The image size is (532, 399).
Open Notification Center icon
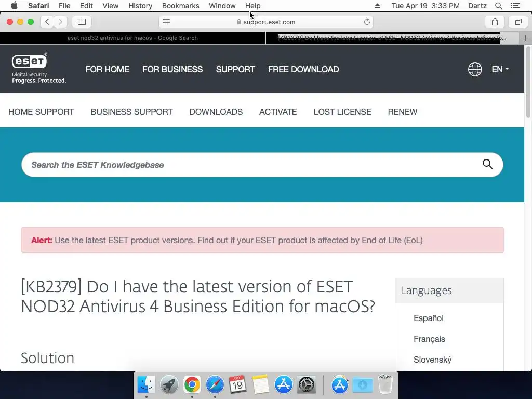tap(515, 6)
